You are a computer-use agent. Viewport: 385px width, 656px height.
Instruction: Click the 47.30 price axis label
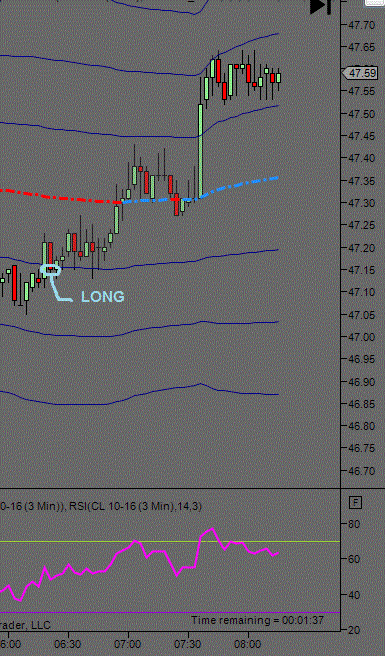(361, 203)
